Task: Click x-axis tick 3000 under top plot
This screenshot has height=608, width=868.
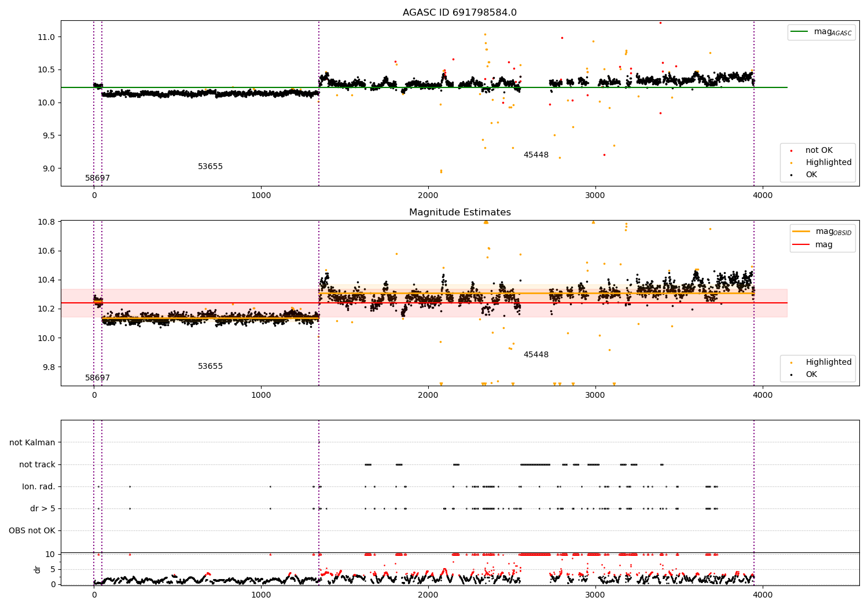Action: (x=595, y=196)
